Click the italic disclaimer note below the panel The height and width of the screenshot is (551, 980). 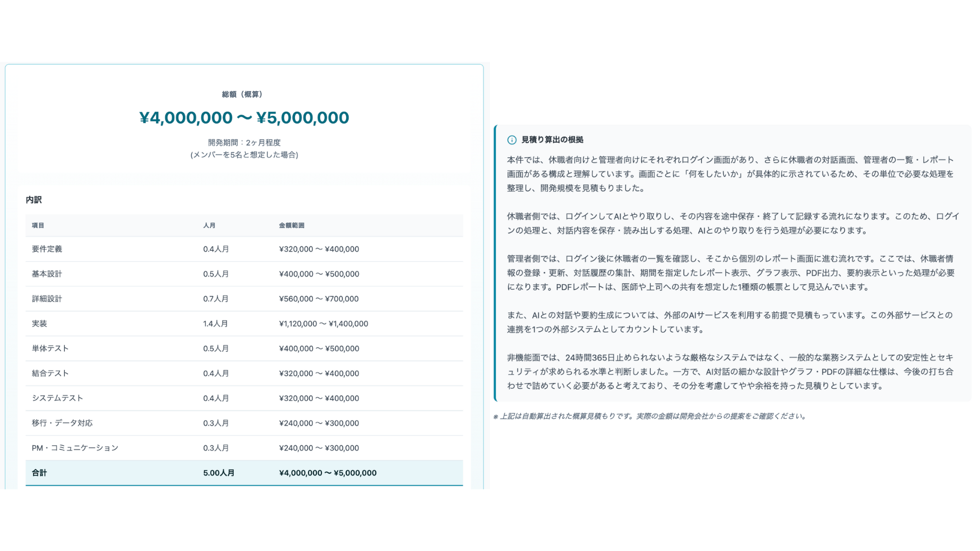[649, 416]
